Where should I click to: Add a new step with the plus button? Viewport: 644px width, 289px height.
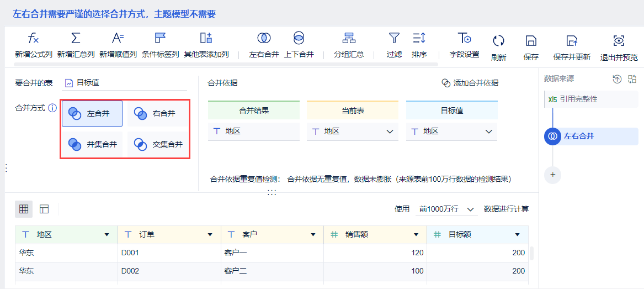pyautogui.click(x=552, y=175)
